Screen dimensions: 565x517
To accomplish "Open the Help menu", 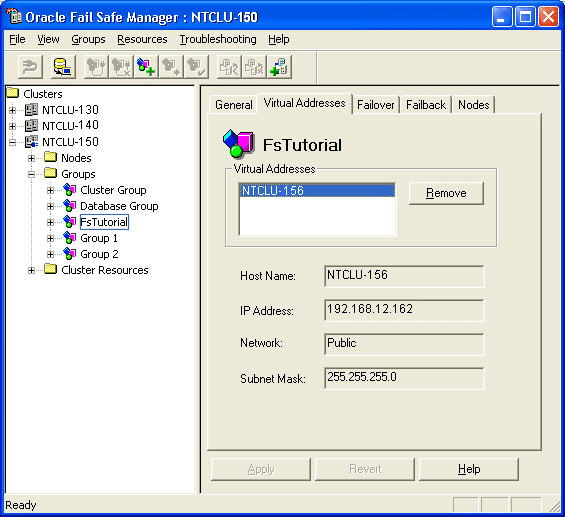I will tap(279, 39).
